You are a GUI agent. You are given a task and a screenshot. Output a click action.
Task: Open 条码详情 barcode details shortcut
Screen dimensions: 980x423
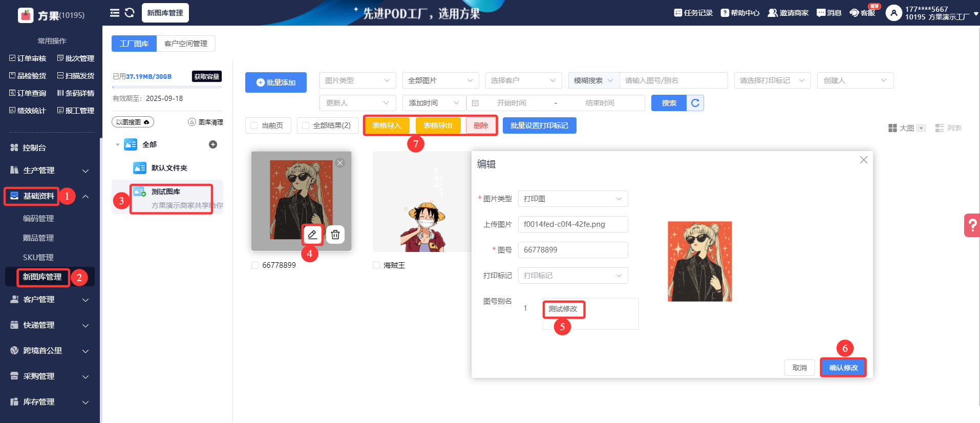(x=76, y=93)
